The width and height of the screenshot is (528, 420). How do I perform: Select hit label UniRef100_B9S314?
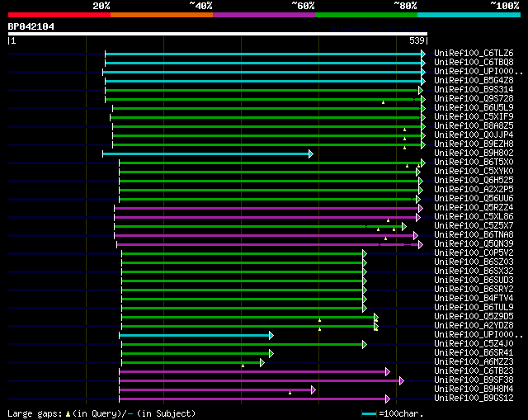[474, 90]
